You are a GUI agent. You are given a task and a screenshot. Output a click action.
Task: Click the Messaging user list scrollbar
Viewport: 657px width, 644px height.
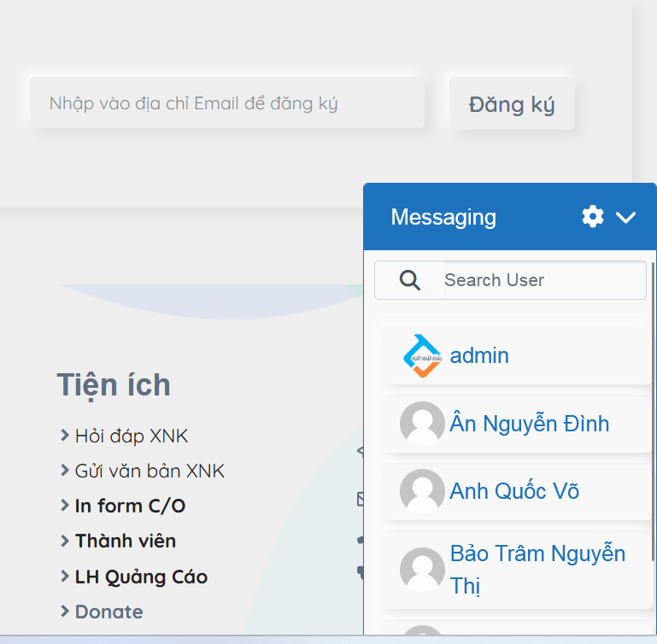654,412
